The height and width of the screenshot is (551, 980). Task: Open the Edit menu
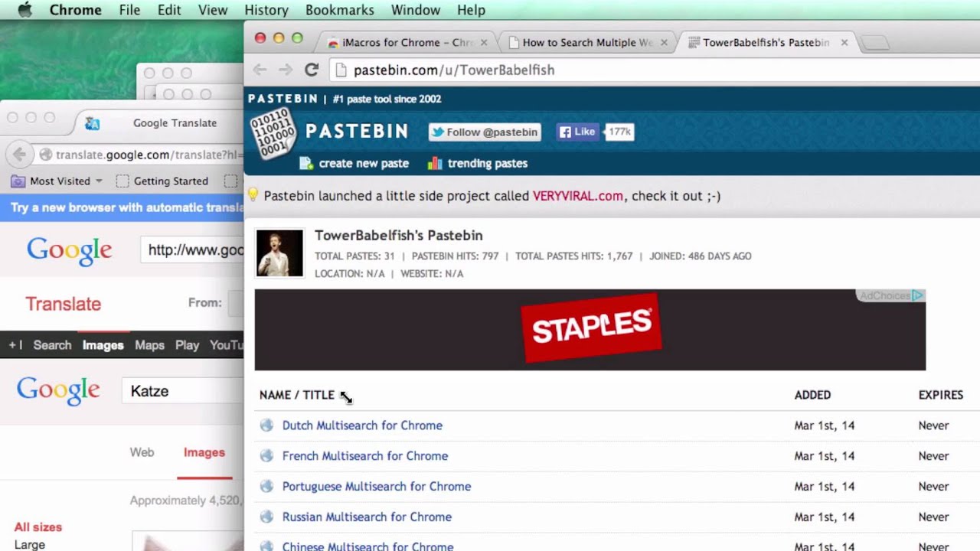pos(169,10)
